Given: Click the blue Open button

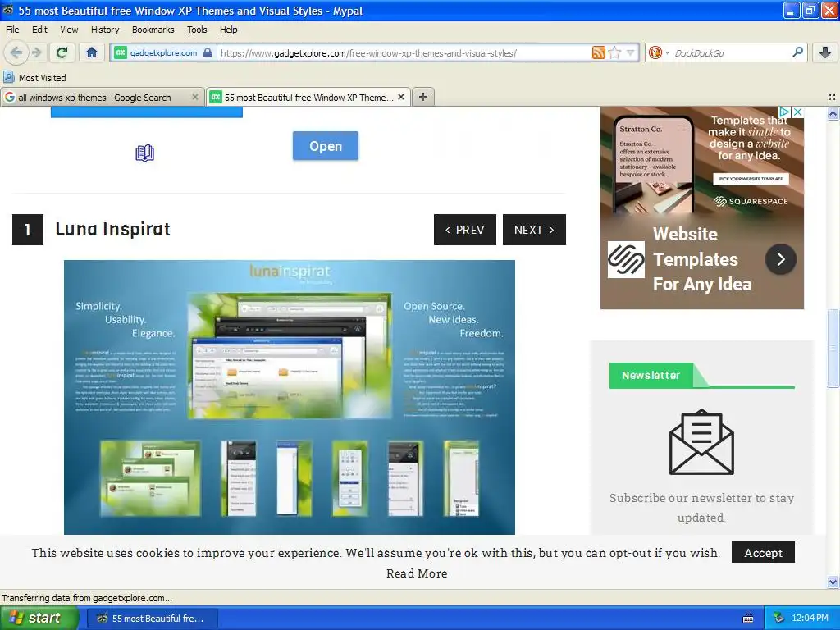Looking at the screenshot, I should tap(325, 146).
